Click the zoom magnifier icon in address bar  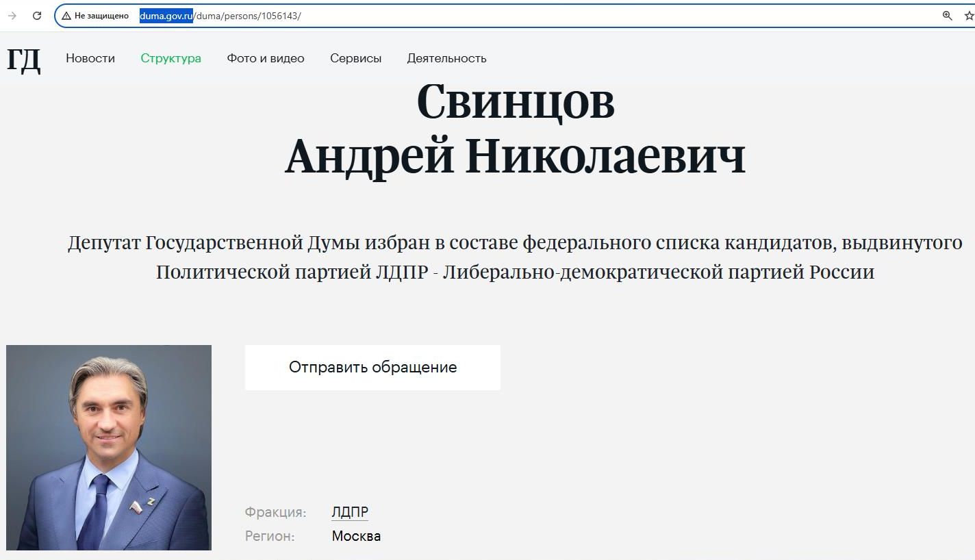pyautogui.click(x=948, y=16)
